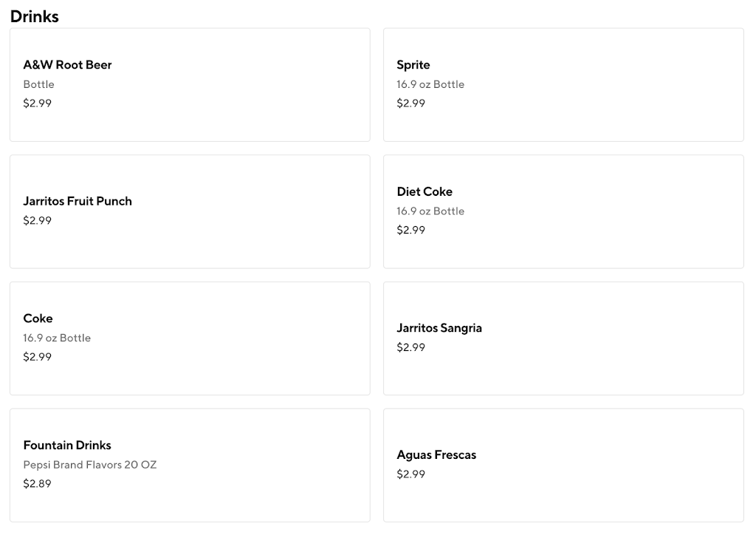Click the Jarritos Fruit Punch menu item
This screenshot has width=756, height=535.
click(x=190, y=211)
